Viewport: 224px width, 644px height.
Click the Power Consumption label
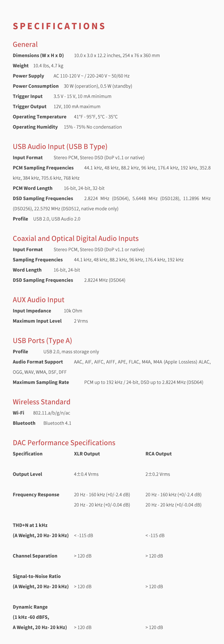point(36,86)
